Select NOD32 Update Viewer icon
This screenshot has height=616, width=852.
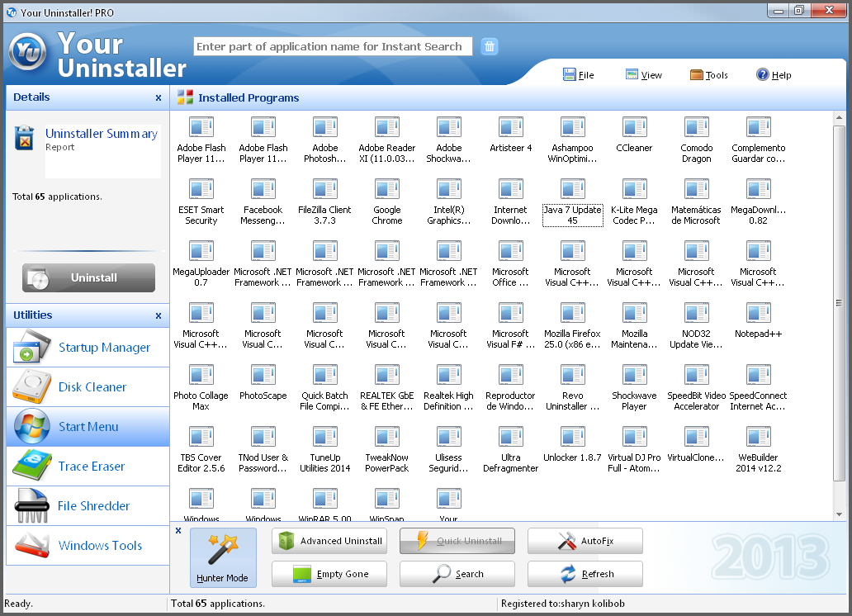point(696,314)
